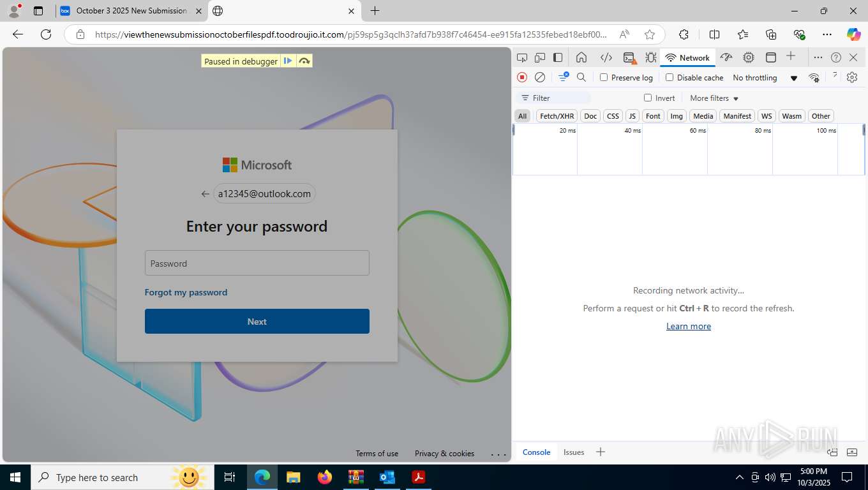Focus the Password input field
Screen dimensions: 868x490
(257, 263)
